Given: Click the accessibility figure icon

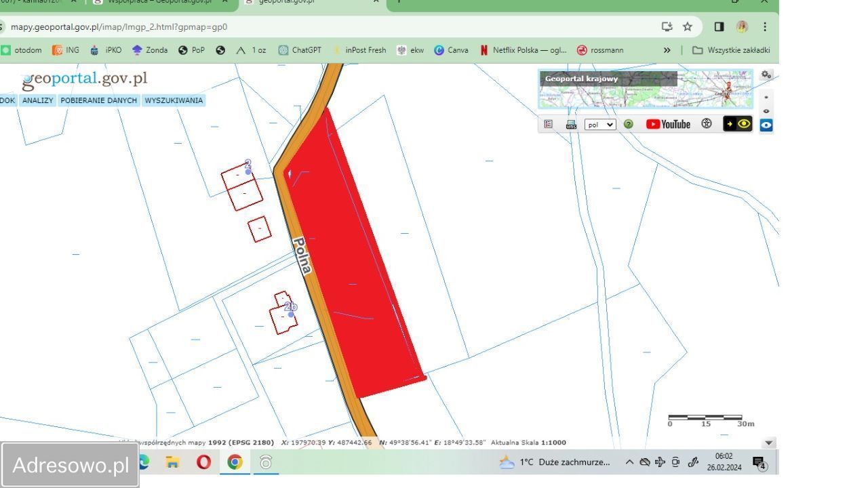Looking at the screenshot, I should pos(707,124).
